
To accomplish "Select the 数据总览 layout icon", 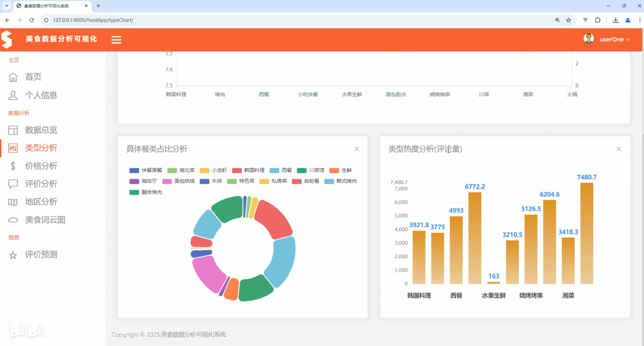I will coord(13,130).
